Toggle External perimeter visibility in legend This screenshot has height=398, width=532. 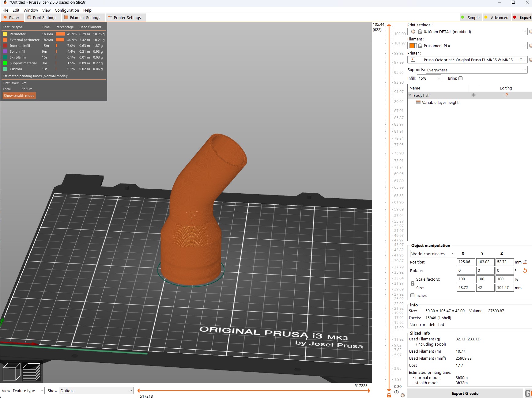pyautogui.click(x=53, y=40)
